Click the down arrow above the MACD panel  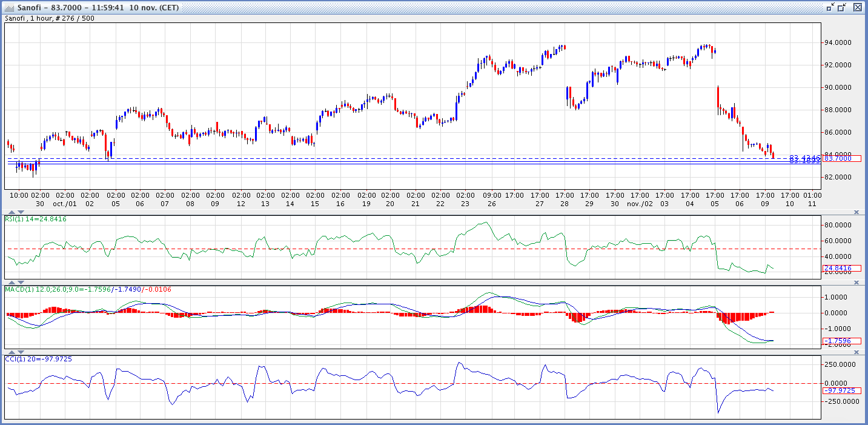click(19, 283)
